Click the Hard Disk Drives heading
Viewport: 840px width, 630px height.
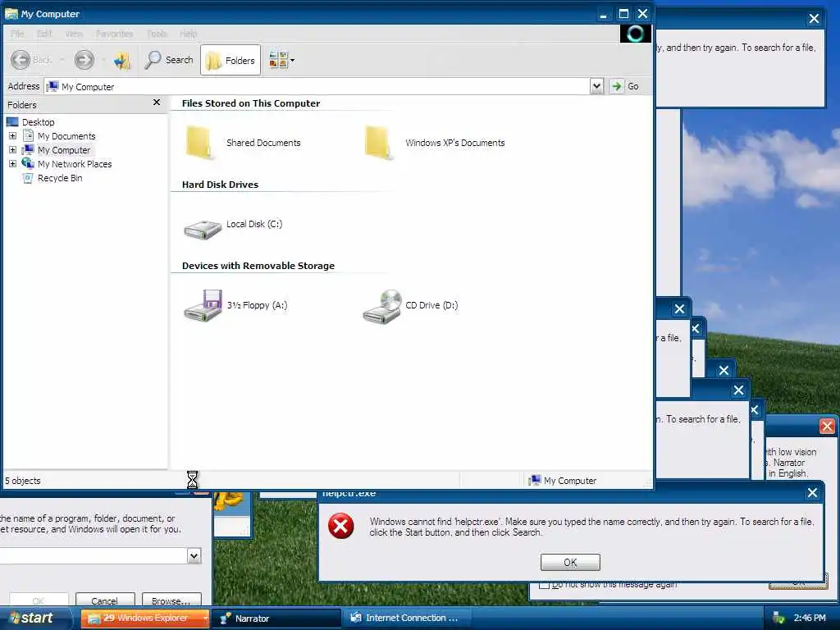click(x=220, y=185)
